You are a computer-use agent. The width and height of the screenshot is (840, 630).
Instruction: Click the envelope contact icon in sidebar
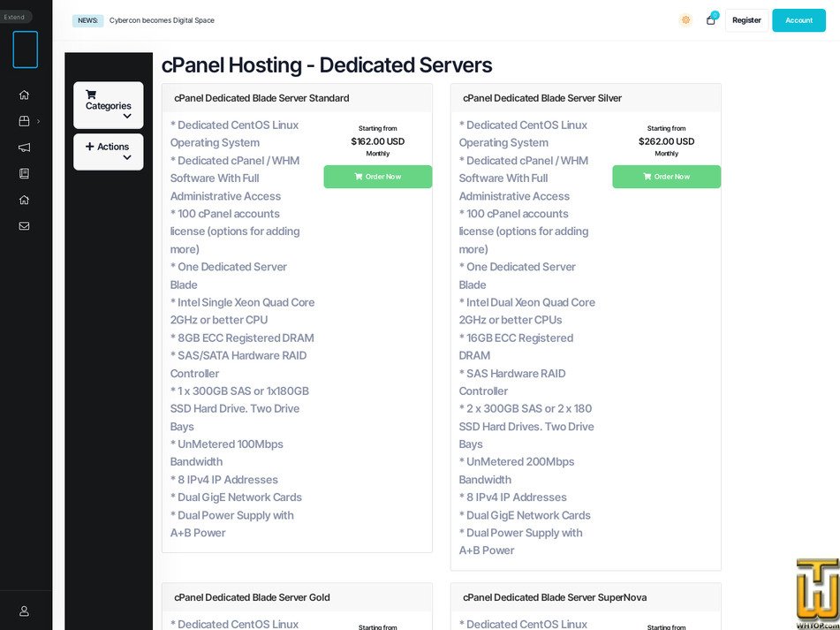pyautogui.click(x=24, y=226)
